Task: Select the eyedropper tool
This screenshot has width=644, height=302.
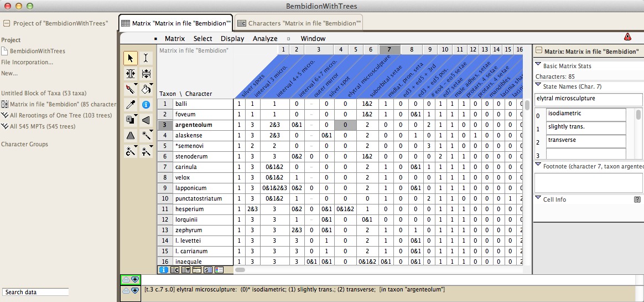Action: point(131,104)
